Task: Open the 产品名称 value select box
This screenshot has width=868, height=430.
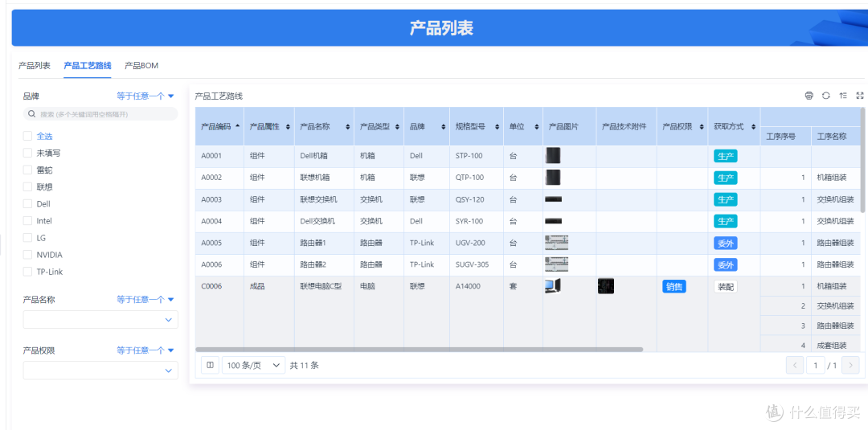Action: [100, 319]
